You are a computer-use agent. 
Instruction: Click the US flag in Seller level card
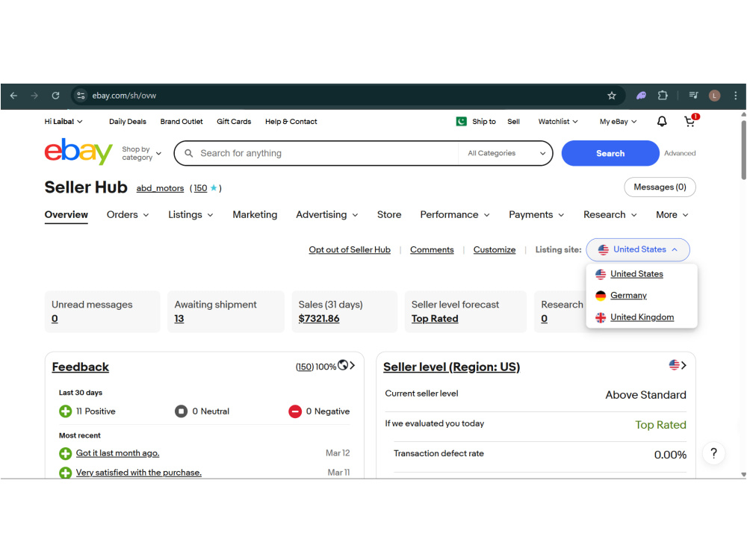pos(674,365)
